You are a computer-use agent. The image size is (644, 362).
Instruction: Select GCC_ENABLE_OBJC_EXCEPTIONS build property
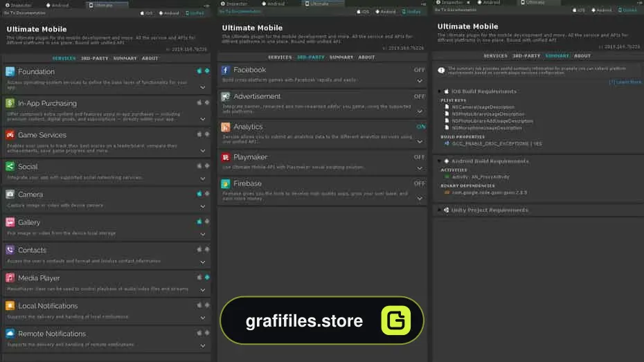point(497,144)
